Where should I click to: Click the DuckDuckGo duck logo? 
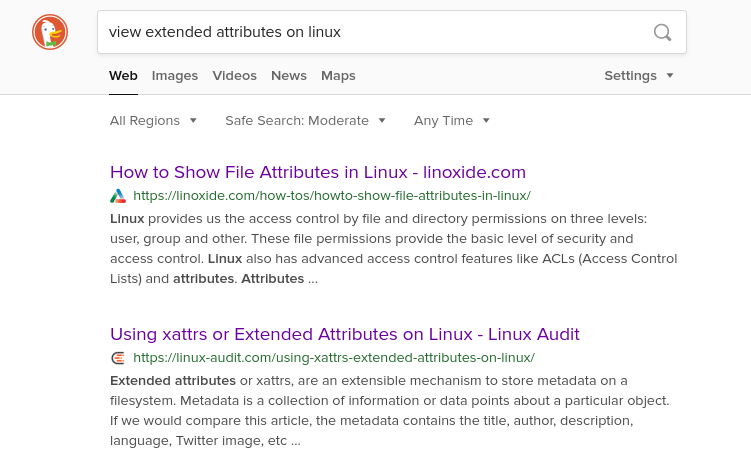pyautogui.click(x=50, y=32)
